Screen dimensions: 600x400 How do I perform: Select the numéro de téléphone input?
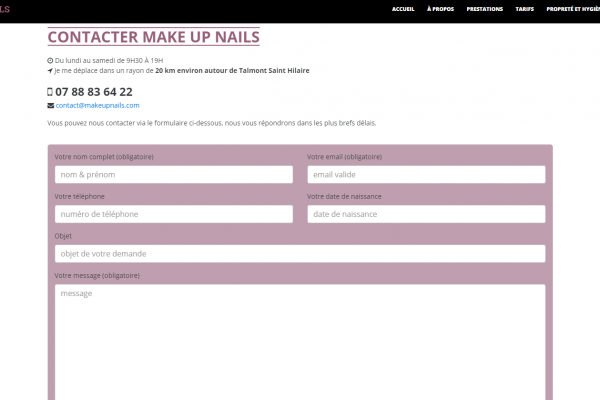174,214
